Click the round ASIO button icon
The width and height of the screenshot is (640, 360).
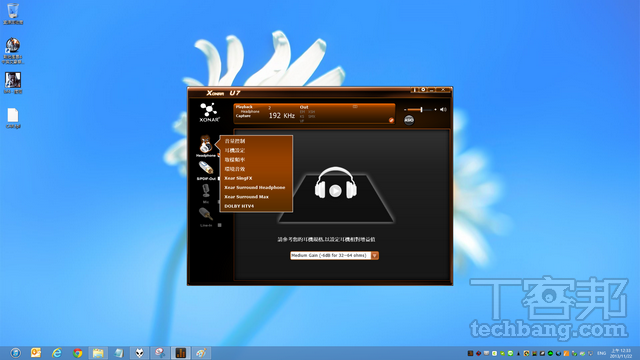tap(409, 120)
